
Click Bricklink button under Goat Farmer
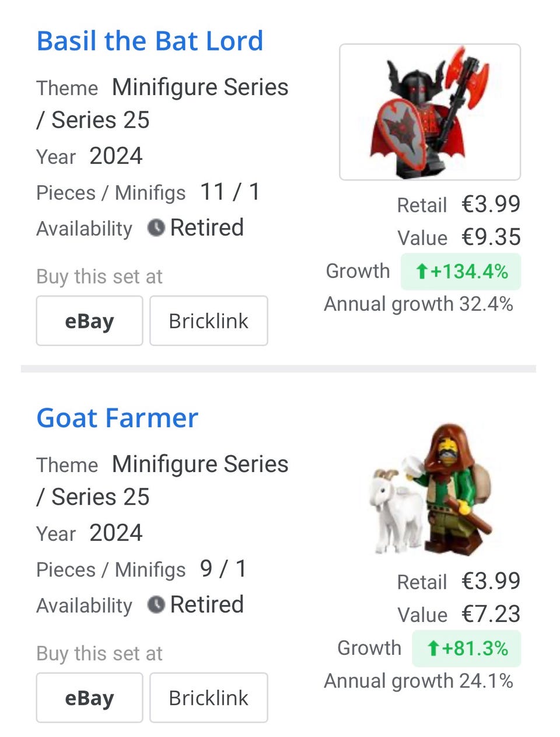click(209, 698)
